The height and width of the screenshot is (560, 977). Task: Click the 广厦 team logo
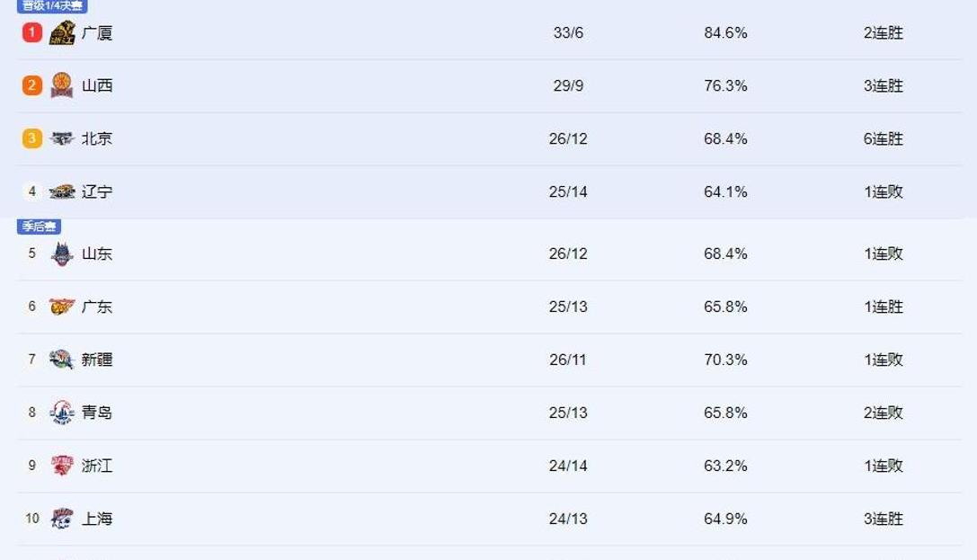point(62,32)
